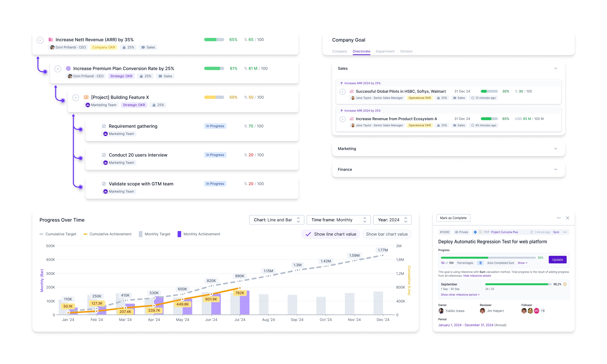The width and height of the screenshot is (607, 364).
Task: Enable Show bar chart value
Action: pyautogui.click(x=387, y=234)
